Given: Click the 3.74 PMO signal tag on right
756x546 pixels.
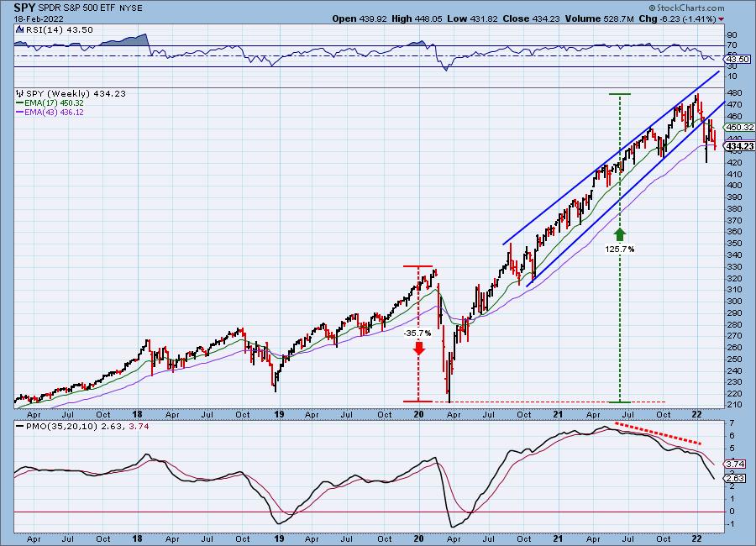Looking at the screenshot, I should point(735,464).
